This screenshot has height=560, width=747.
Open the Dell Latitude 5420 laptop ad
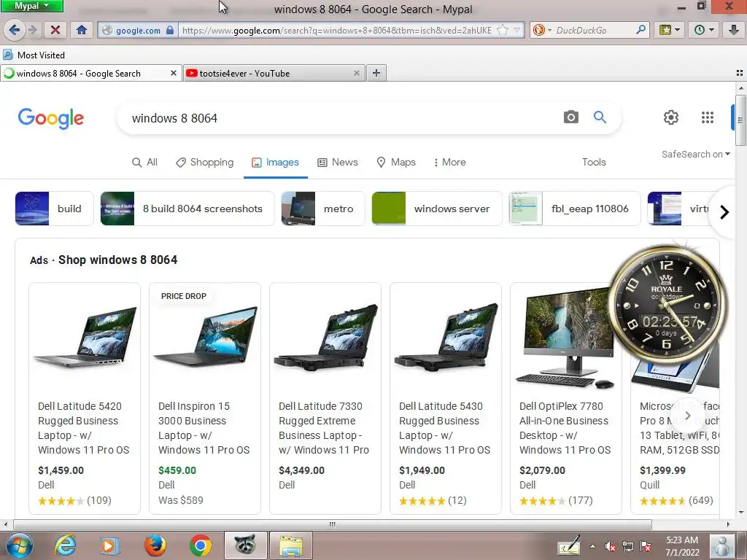coord(85,399)
